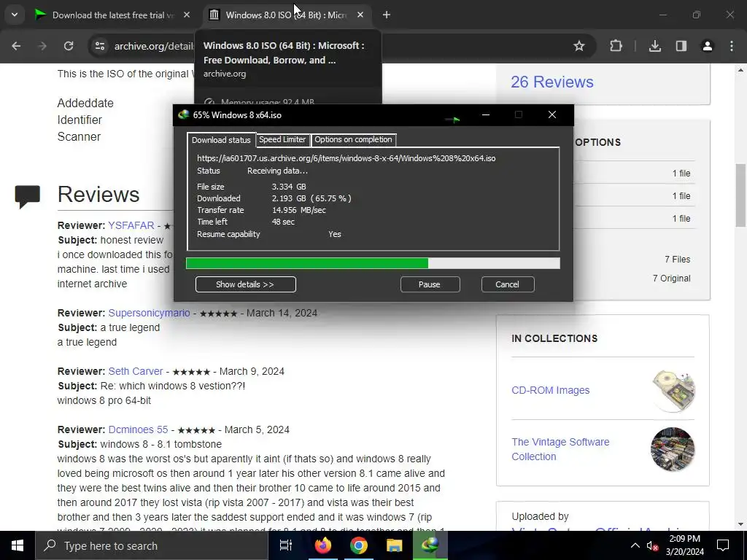This screenshot has width=747, height=560.
Task: Reload the archive.org page
Action: click(x=69, y=46)
